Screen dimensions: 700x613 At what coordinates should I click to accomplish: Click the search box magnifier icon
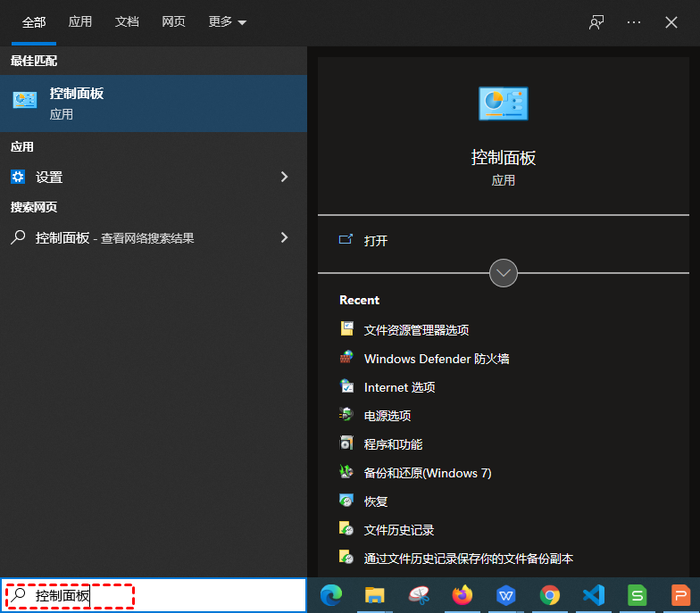(x=18, y=594)
